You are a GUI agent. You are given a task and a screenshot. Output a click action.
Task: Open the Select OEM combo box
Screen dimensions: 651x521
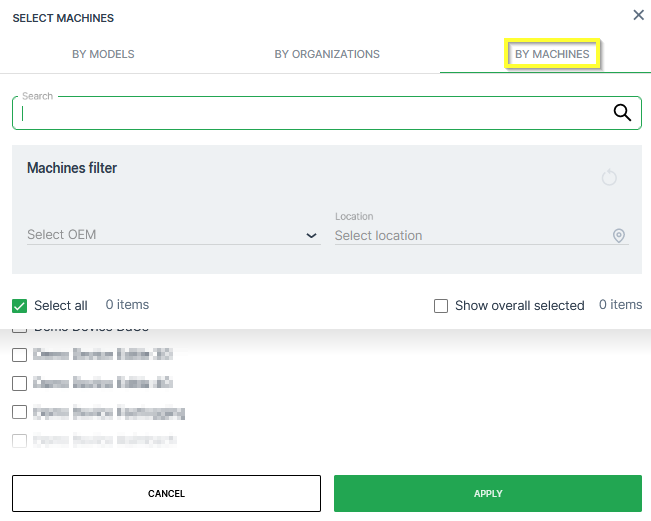pyautogui.click(x=165, y=235)
